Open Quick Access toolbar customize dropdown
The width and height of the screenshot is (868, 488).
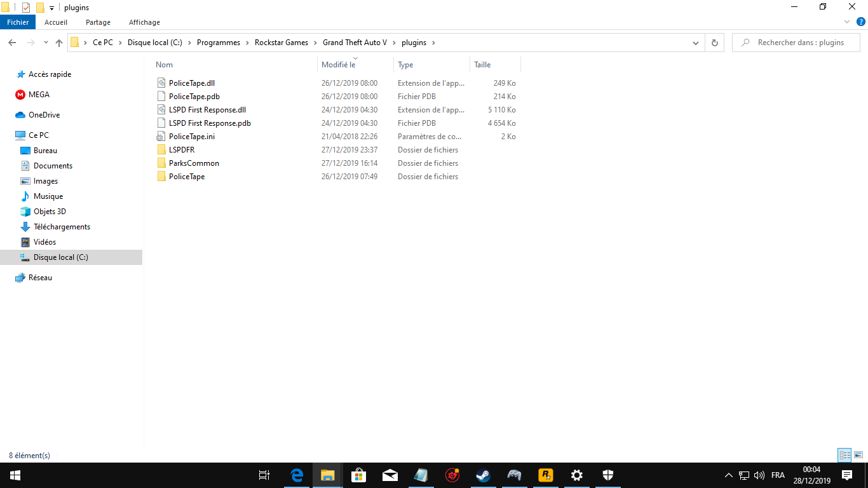51,8
